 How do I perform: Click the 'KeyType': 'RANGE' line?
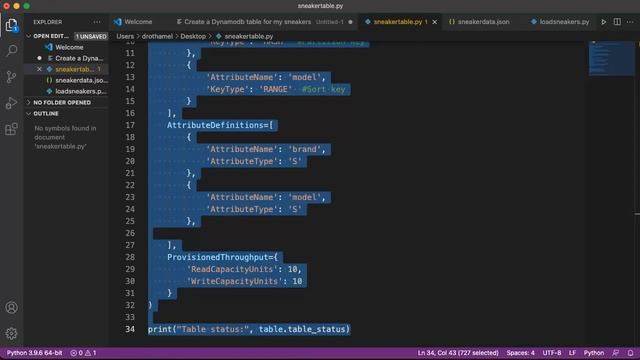click(276, 89)
